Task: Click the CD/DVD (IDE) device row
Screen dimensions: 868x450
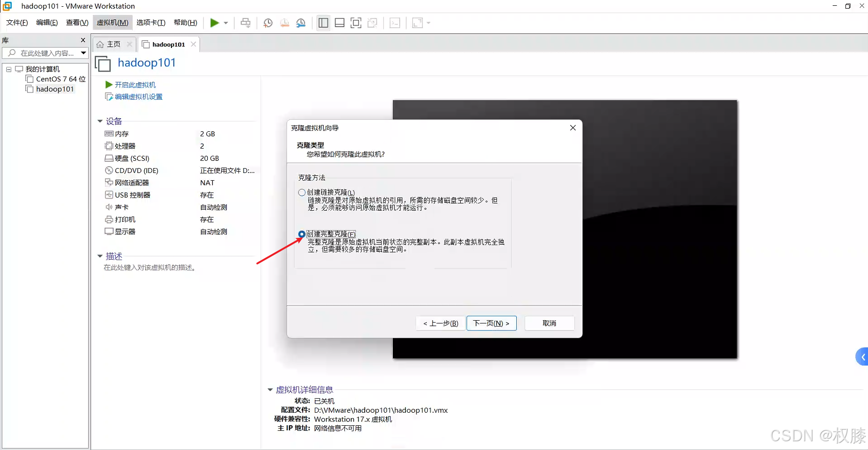Action: tap(179, 171)
